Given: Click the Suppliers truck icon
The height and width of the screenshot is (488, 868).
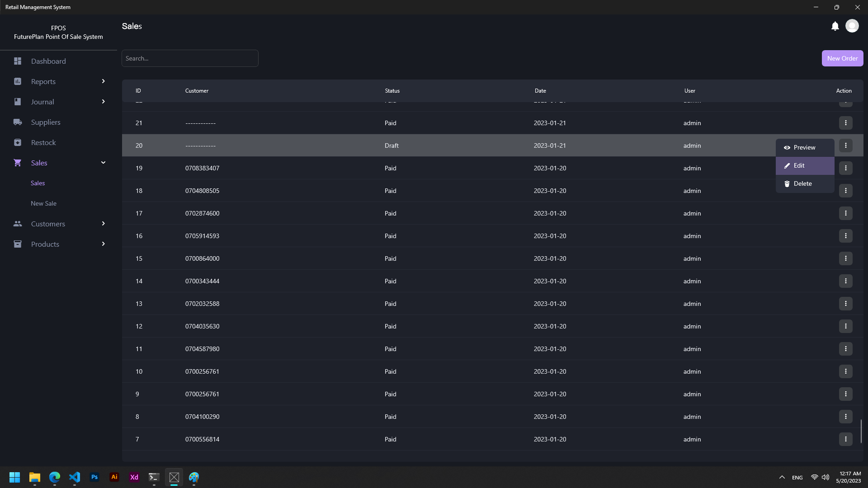Looking at the screenshot, I should pyautogui.click(x=17, y=122).
